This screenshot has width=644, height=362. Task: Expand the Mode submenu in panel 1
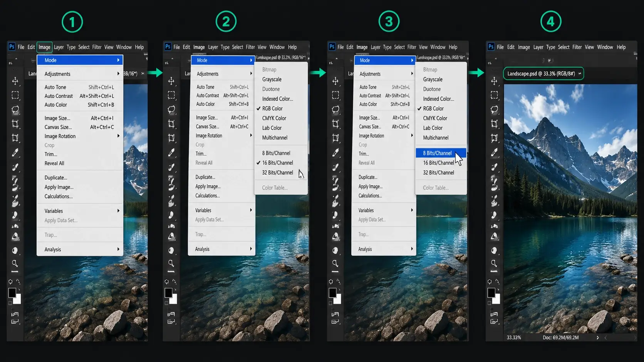pyautogui.click(x=80, y=60)
